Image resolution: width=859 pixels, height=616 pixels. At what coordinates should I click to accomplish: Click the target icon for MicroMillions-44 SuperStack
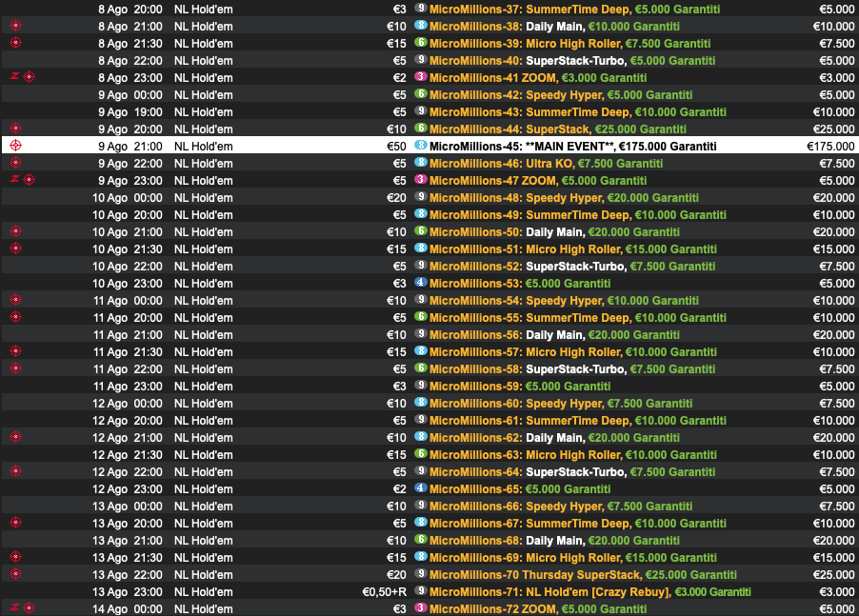coord(16,129)
